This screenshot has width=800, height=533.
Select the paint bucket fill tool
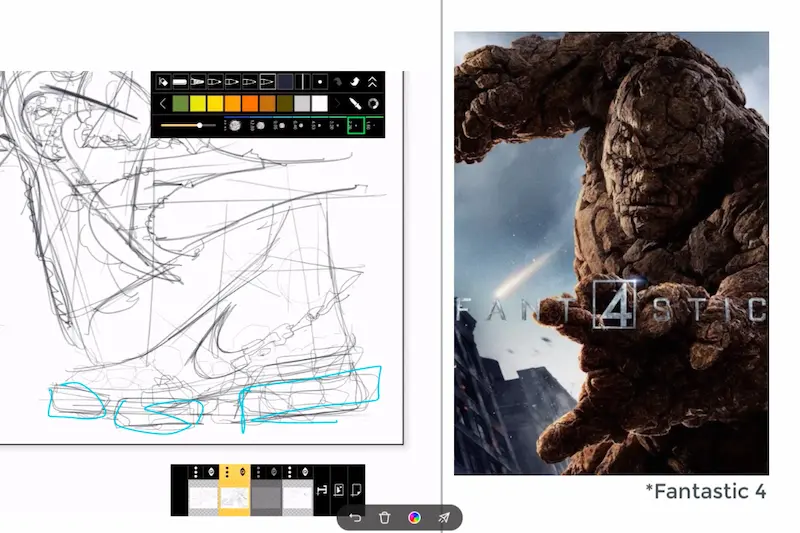163,82
